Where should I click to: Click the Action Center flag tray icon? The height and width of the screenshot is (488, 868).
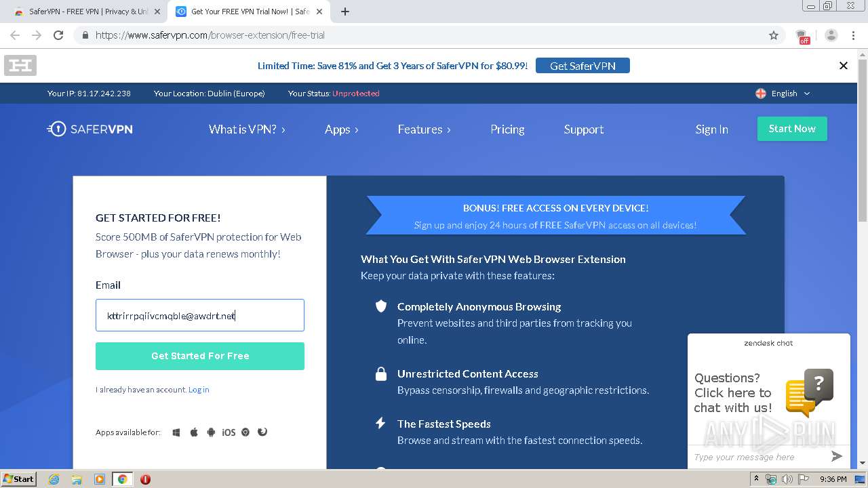[x=804, y=479]
